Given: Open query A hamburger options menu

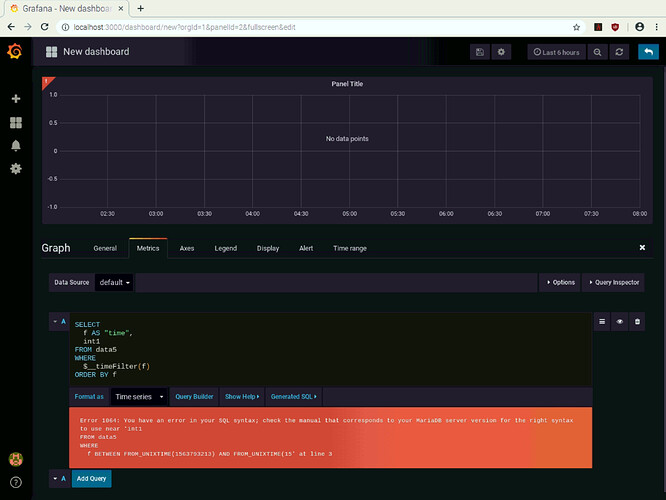Looking at the screenshot, I should [x=602, y=322].
